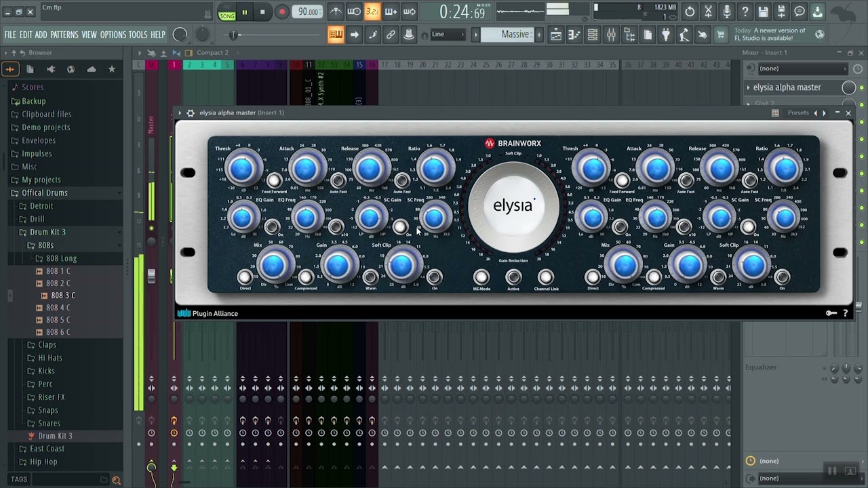Open the Mixer view icon
Viewport: 868px width, 488px height.
[x=611, y=35]
